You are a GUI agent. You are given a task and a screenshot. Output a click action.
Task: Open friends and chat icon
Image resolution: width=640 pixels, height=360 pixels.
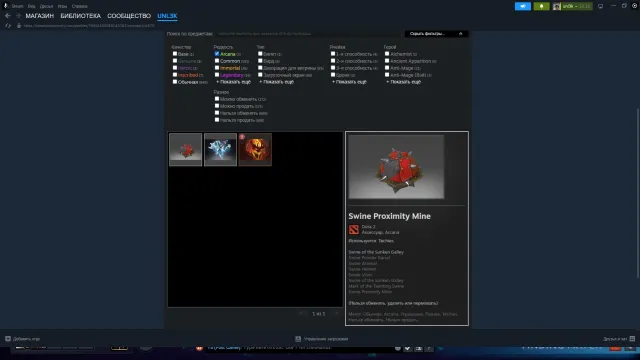click(632, 339)
